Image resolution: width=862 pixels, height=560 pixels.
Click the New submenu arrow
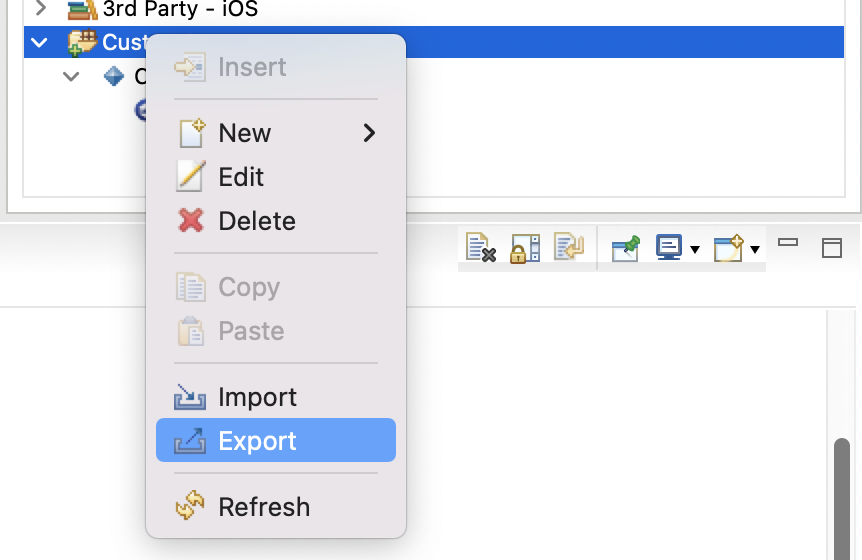(369, 133)
